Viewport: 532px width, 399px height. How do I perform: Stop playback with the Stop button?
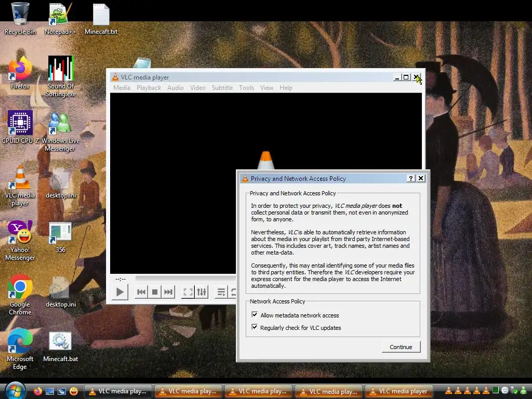(x=155, y=292)
